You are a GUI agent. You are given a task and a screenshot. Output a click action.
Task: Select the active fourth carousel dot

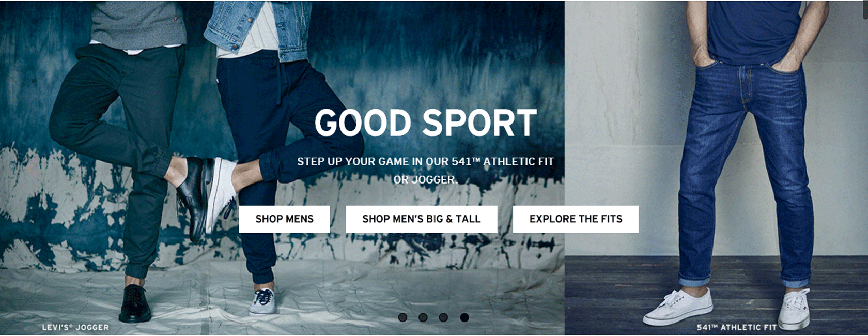pyautogui.click(x=464, y=317)
